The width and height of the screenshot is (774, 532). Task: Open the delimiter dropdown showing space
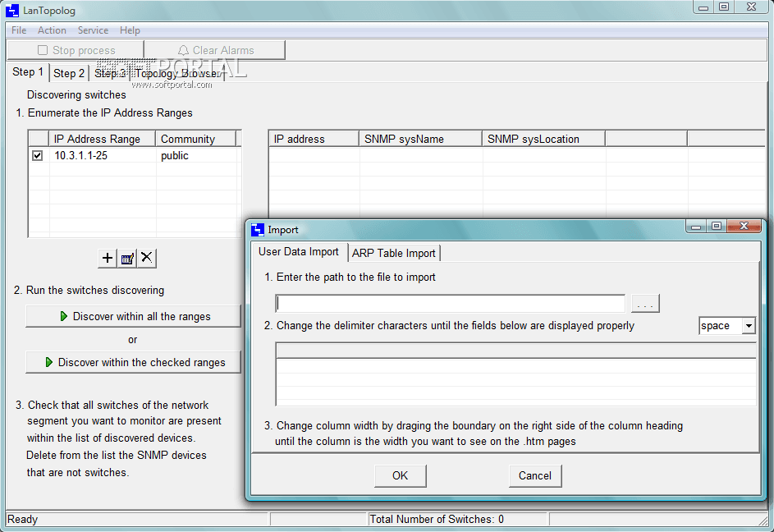749,326
